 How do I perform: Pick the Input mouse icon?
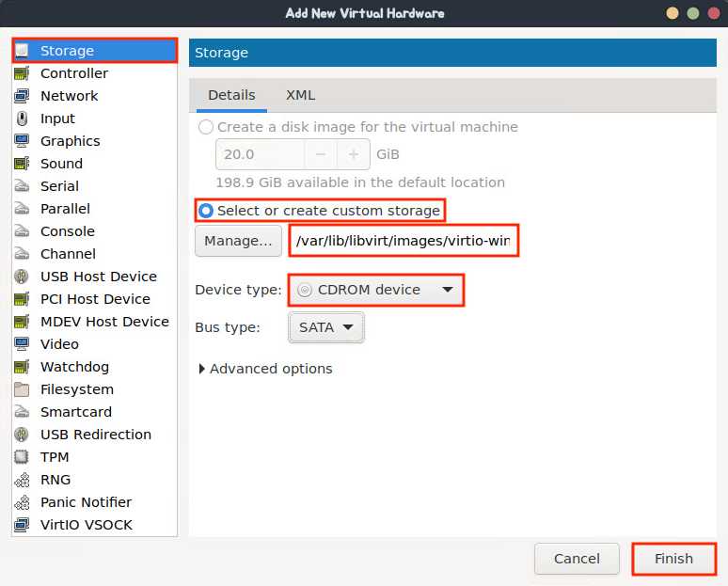[22, 119]
